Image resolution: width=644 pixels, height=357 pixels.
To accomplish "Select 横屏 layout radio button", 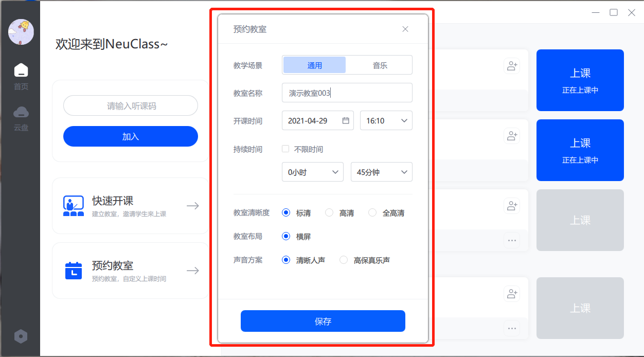I will point(286,237).
